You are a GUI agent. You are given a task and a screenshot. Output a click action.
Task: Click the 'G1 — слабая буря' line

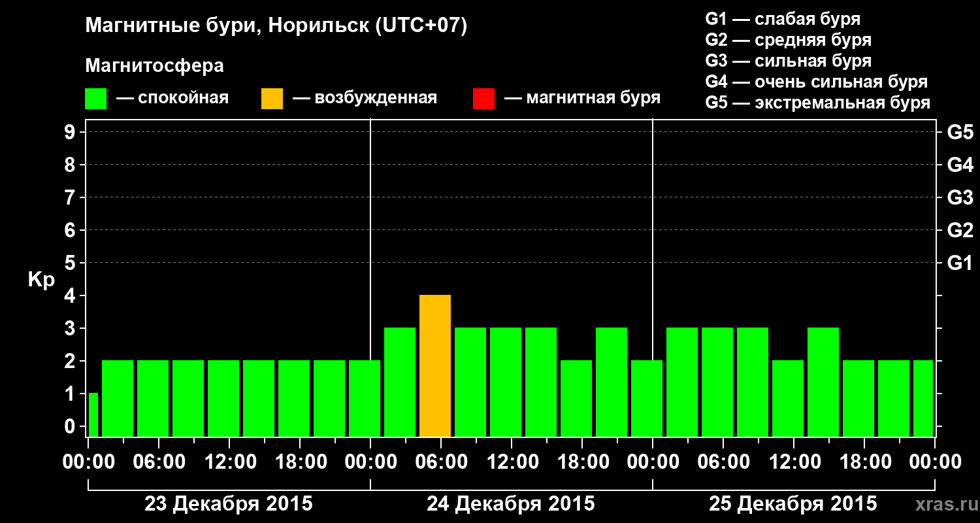click(783, 19)
